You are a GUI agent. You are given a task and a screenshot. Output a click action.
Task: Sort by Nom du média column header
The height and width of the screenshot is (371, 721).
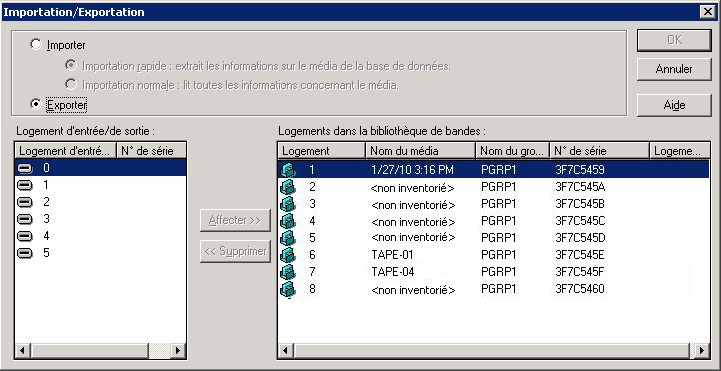(420, 150)
